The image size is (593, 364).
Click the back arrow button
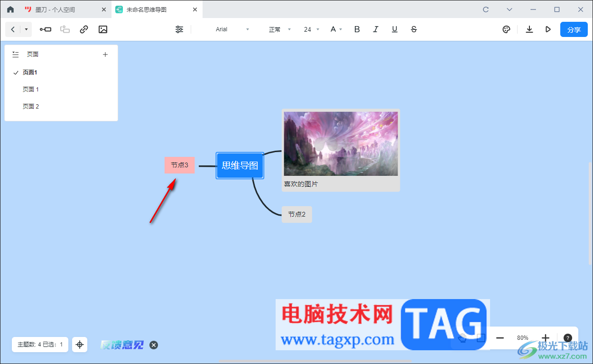(13, 29)
